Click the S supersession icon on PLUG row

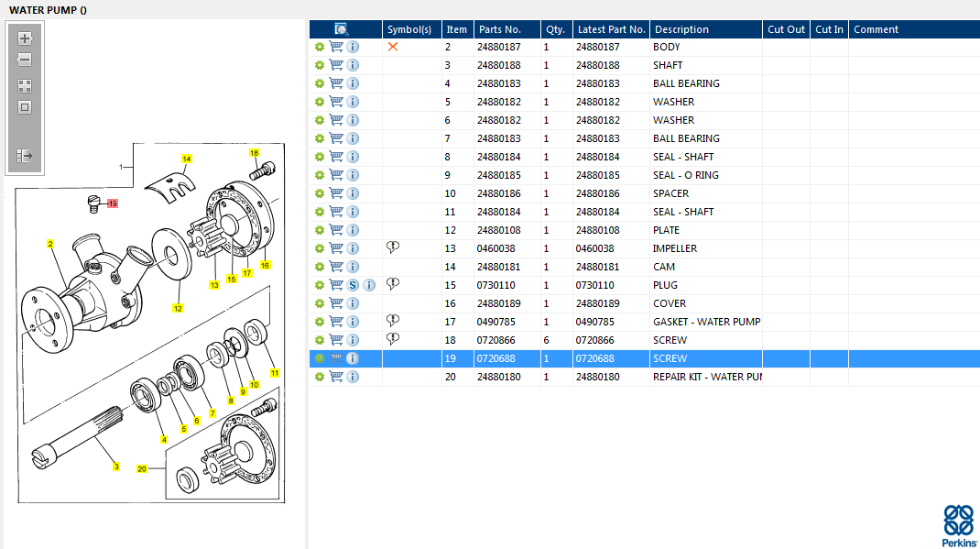click(353, 285)
